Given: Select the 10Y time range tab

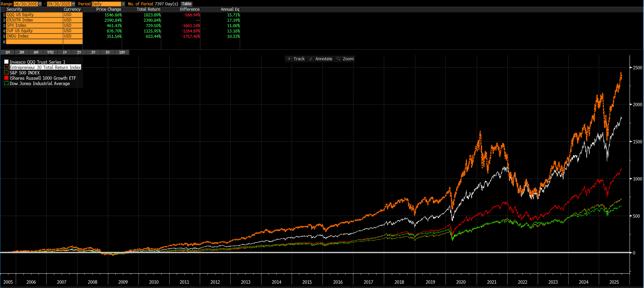Looking at the screenshot, I should (122, 52).
